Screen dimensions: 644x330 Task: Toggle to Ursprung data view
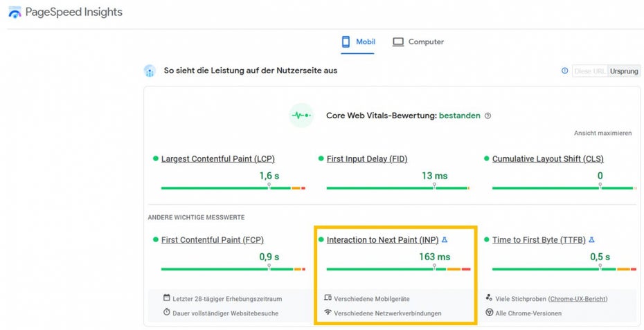click(623, 71)
